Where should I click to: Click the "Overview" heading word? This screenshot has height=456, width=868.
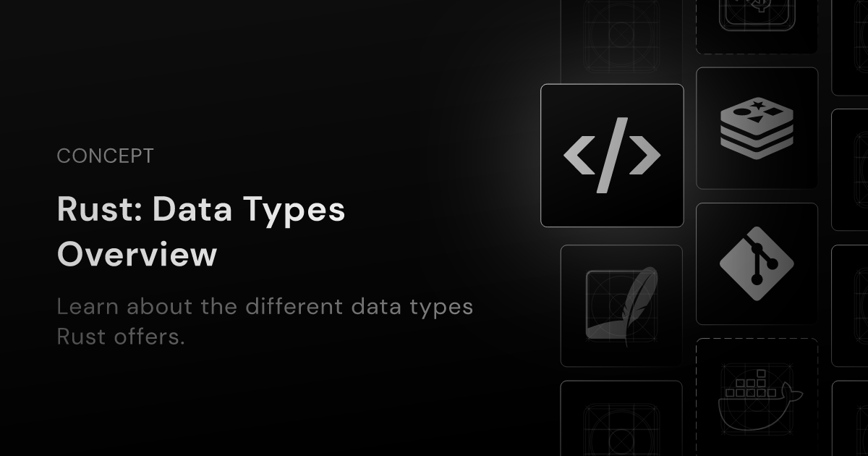pos(137,256)
